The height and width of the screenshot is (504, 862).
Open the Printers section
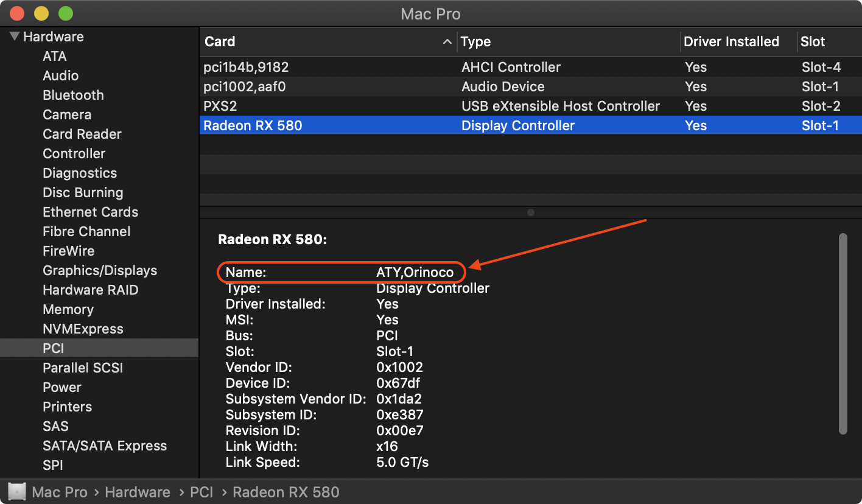pos(68,407)
